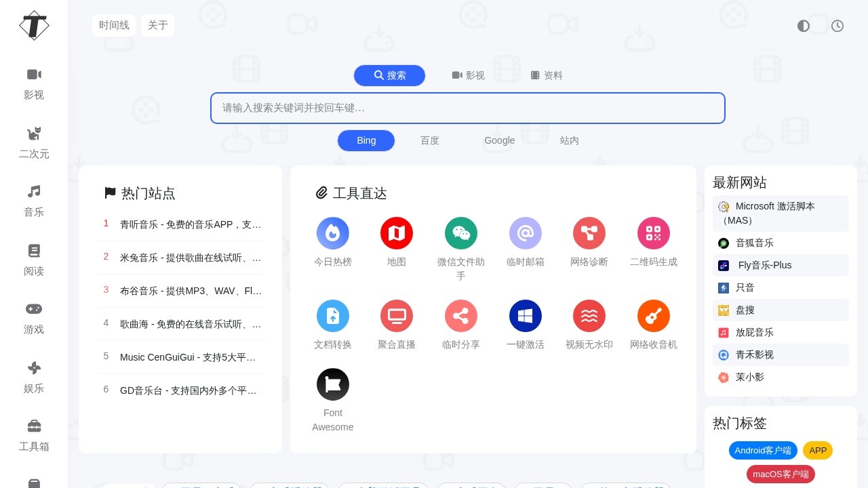The height and width of the screenshot is (488, 868).
Task: Open 音乐 category in the sidebar
Action: tap(34, 201)
